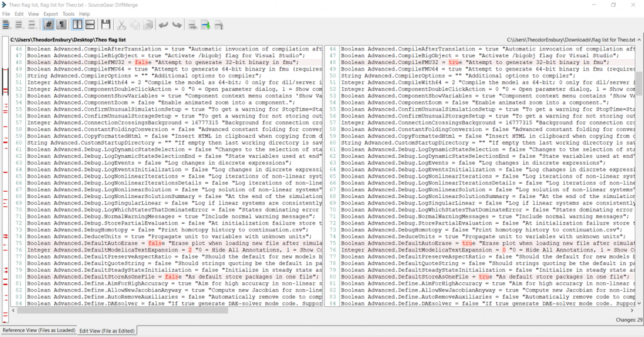This screenshot has height=337, width=644.
Task: Click the Show All lines toolbar icon
Action: (x=6, y=25)
